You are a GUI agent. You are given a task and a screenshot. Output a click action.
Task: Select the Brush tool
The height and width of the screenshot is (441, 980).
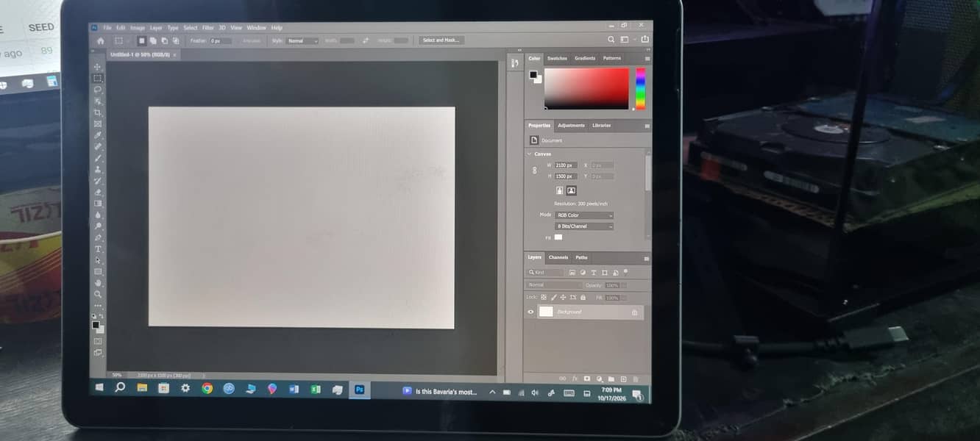click(97, 158)
